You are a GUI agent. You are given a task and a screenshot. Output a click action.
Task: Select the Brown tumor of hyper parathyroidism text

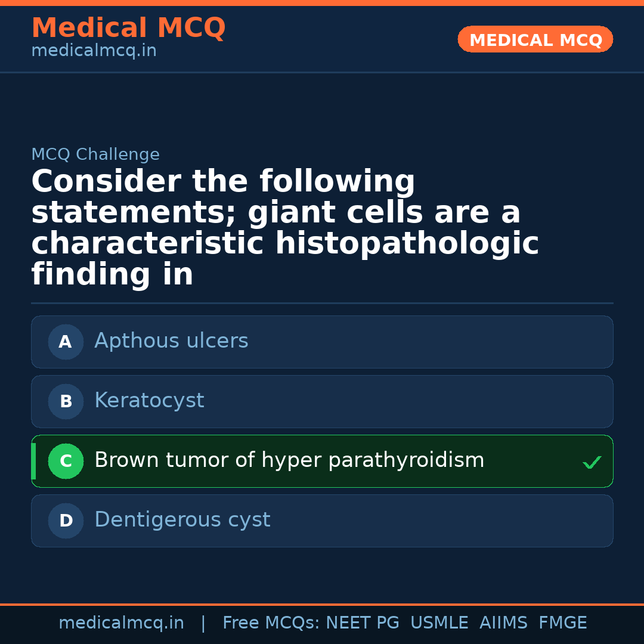pos(289,460)
